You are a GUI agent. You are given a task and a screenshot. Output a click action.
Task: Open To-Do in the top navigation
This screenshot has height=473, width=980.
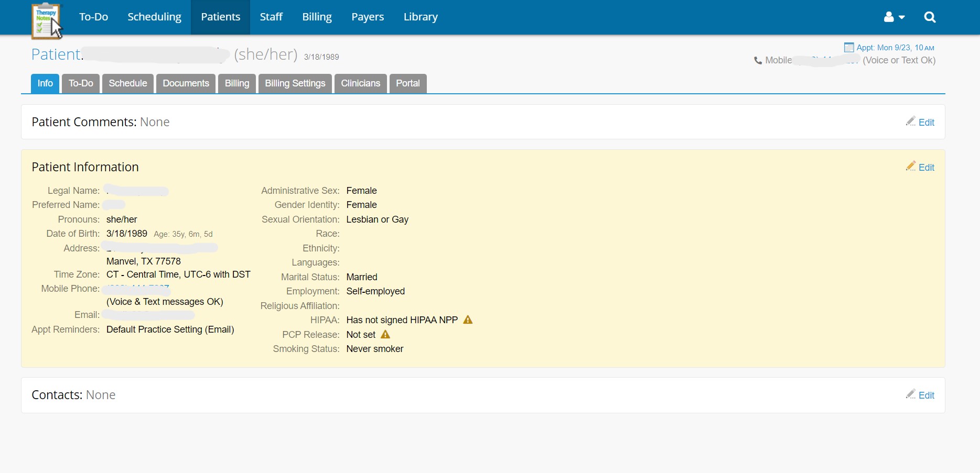94,17
